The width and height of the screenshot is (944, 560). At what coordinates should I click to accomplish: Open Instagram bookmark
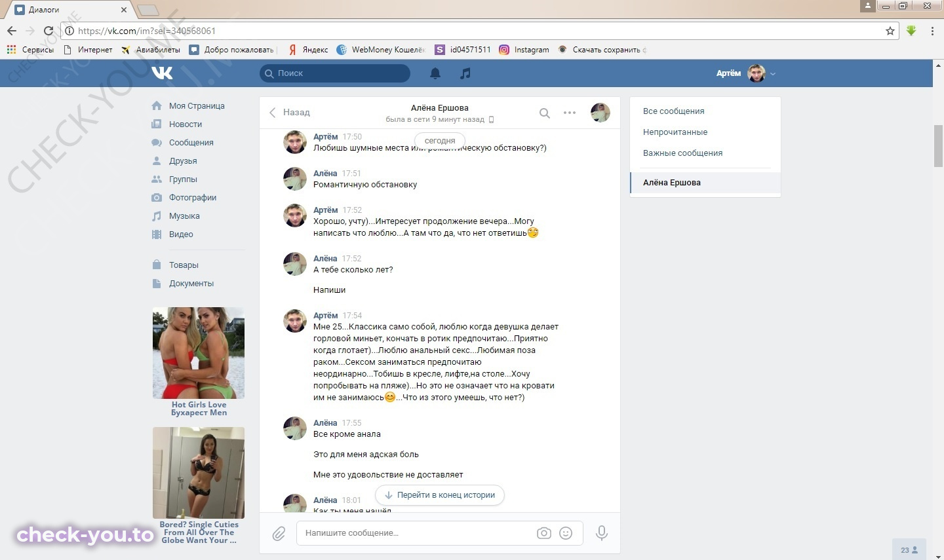point(524,49)
